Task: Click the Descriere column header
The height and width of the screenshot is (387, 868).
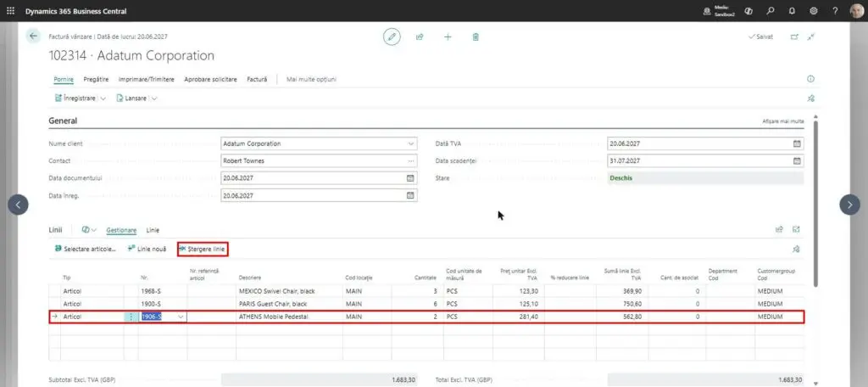Action: click(x=250, y=278)
